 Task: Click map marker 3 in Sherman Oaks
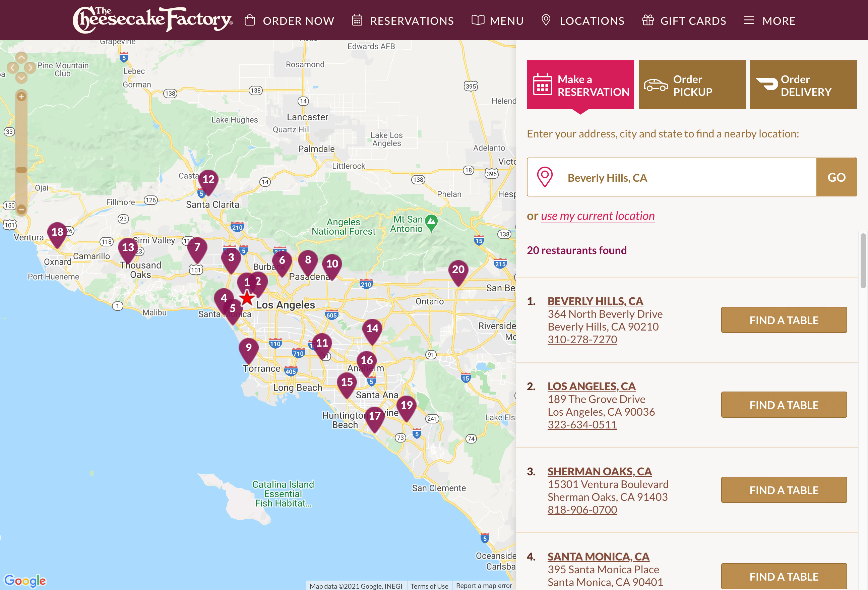point(231,259)
